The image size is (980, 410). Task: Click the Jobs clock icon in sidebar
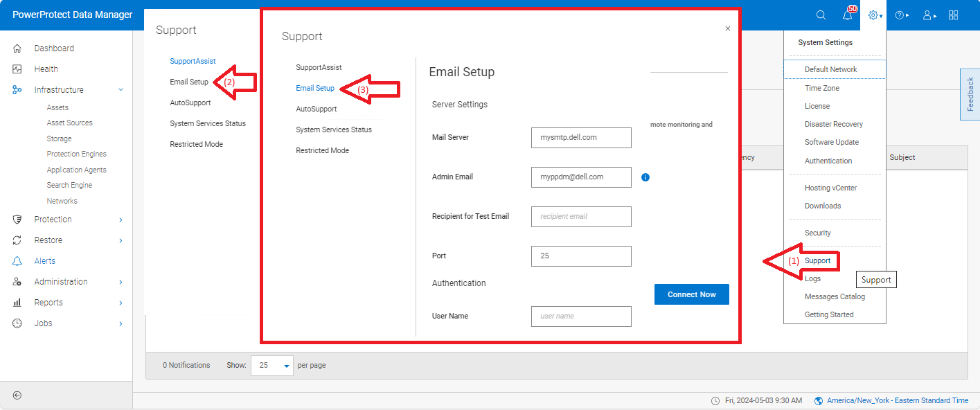pos(17,323)
